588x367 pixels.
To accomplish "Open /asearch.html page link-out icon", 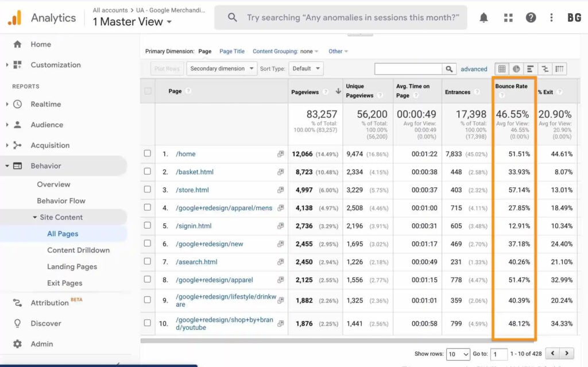I will (280, 262).
